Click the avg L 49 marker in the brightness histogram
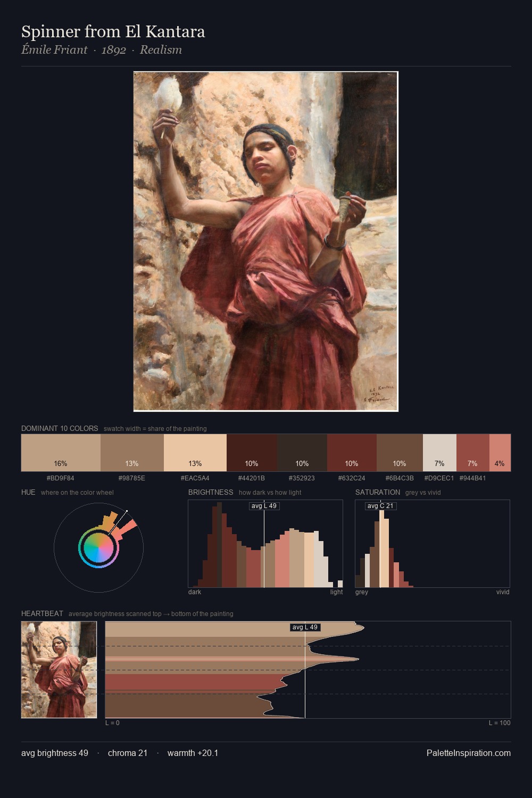532x798 pixels. [264, 506]
